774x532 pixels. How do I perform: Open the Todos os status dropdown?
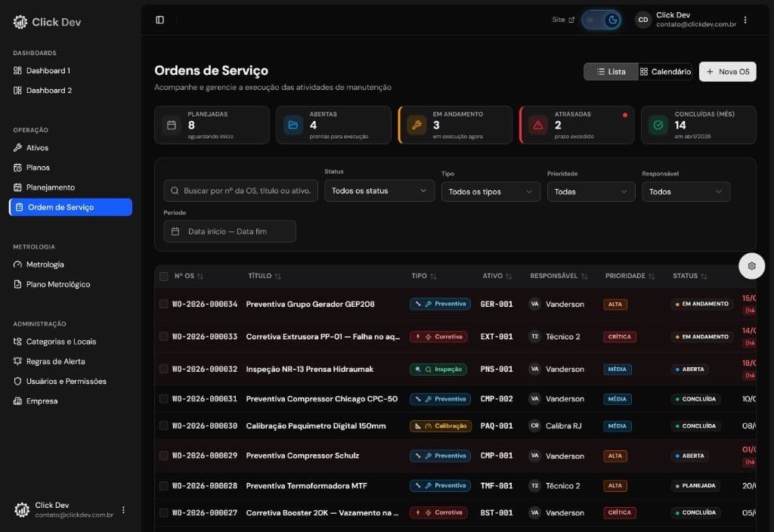click(379, 190)
